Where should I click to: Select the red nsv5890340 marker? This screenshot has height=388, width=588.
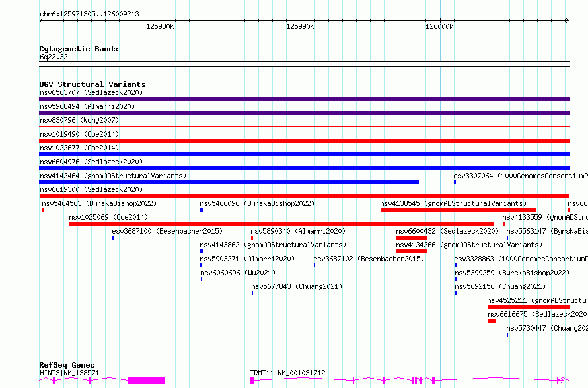pyautogui.click(x=252, y=238)
